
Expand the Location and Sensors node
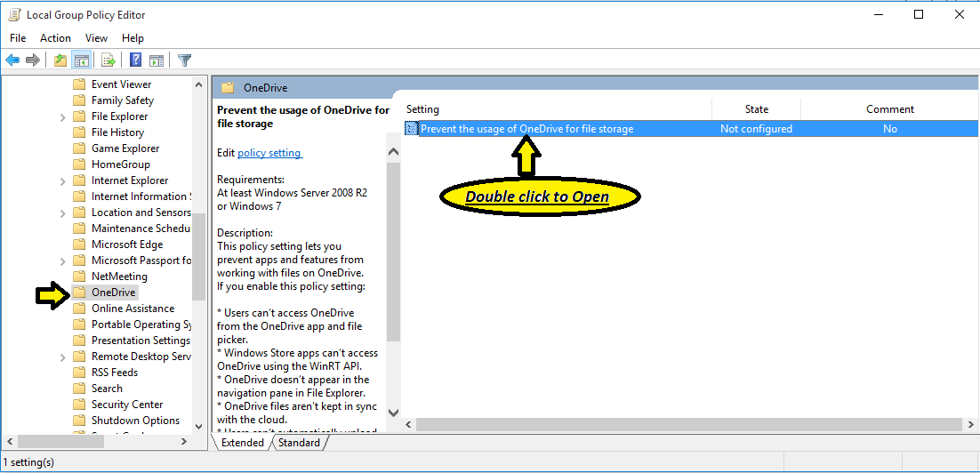pyautogui.click(x=62, y=213)
